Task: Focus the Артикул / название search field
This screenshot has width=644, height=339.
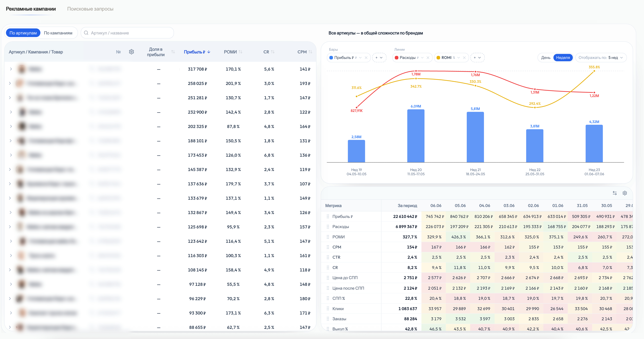Action: coord(127,33)
